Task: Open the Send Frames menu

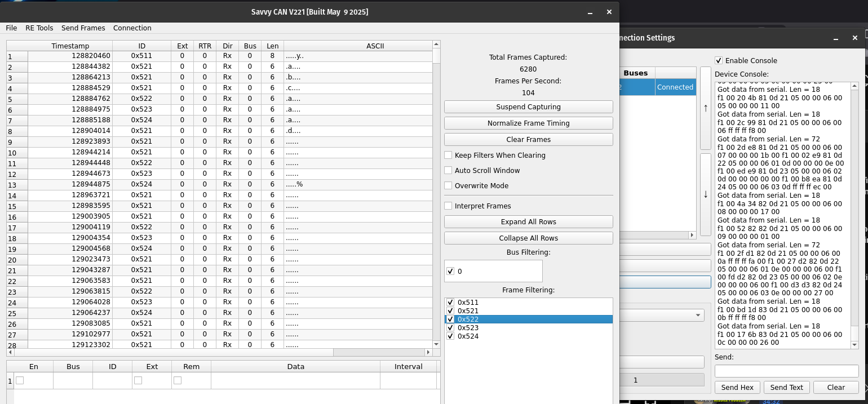Action: click(83, 28)
